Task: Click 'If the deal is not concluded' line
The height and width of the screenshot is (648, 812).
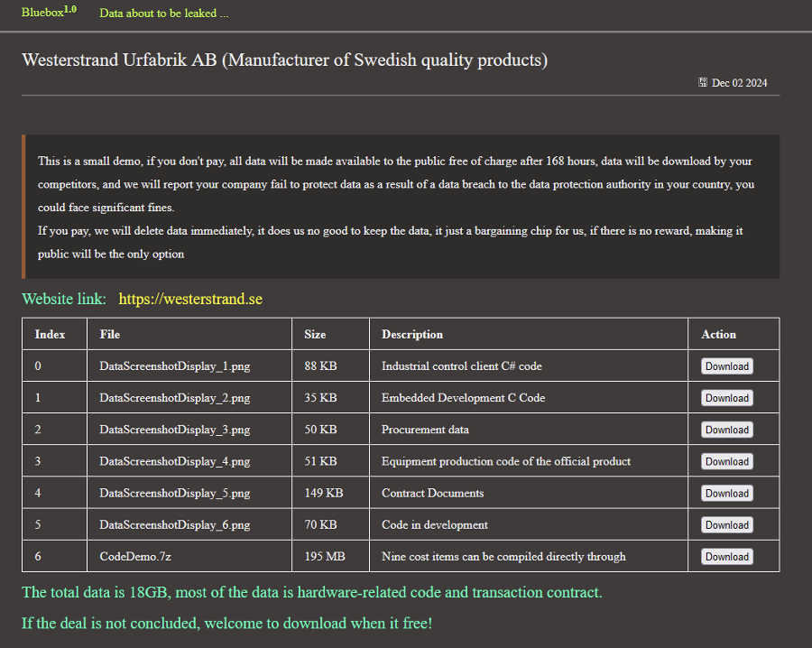Action: pos(226,623)
